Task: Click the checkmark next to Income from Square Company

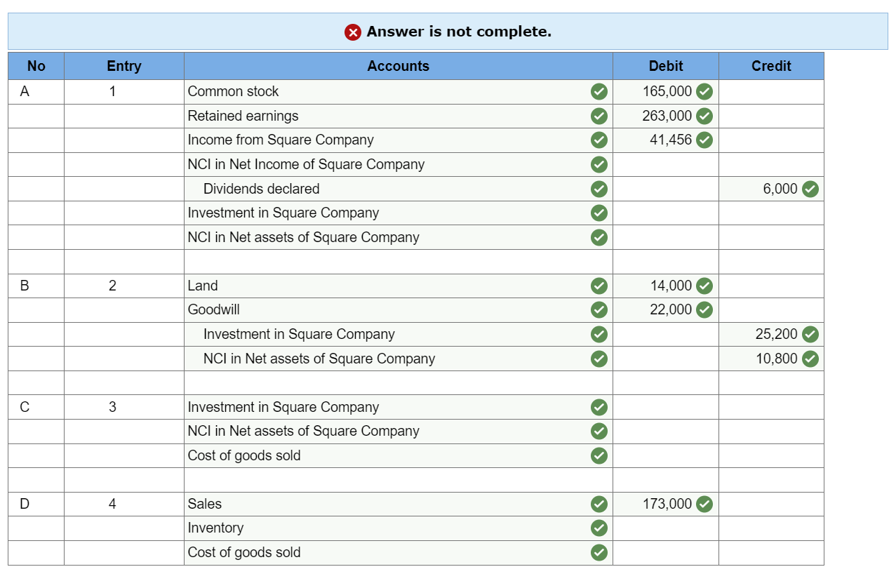Action: (599, 140)
